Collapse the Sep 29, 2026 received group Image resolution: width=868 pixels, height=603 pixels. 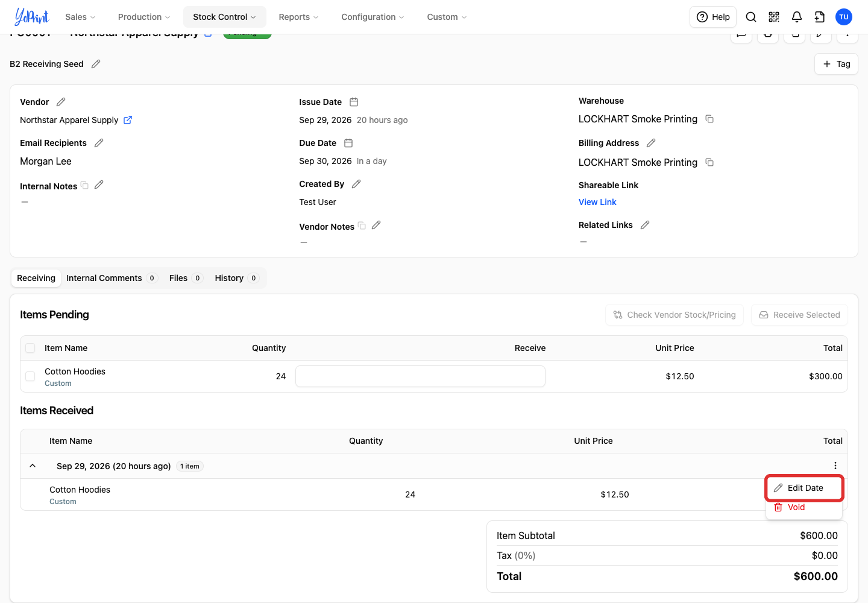(x=33, y=466)
